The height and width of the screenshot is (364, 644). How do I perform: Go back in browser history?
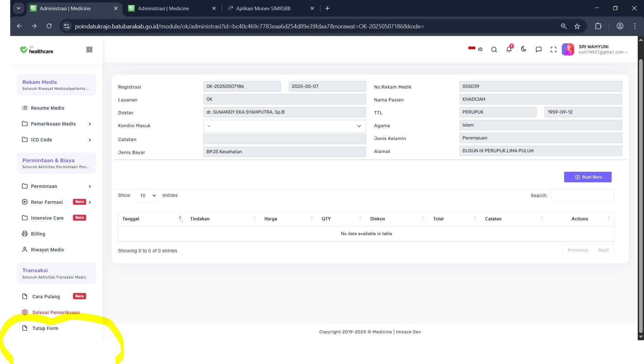point(19,26)
